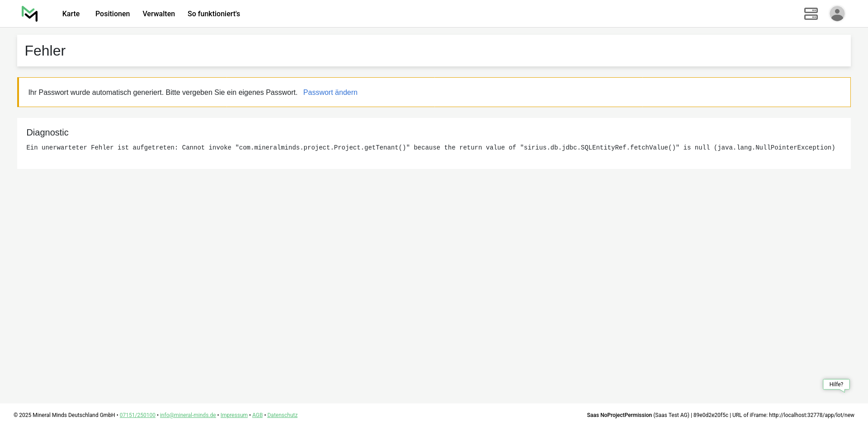Click the Fehler page heading
The image size is (868, 426).
(45, 51)
